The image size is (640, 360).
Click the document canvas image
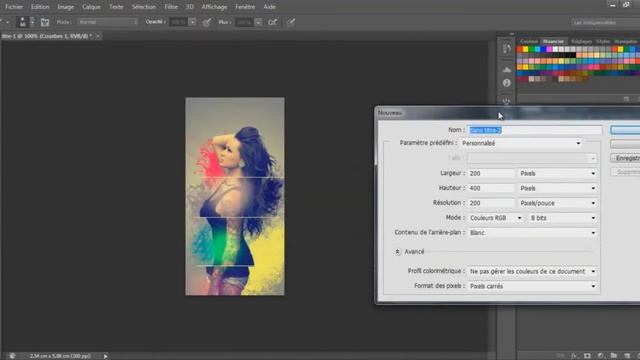235,196
